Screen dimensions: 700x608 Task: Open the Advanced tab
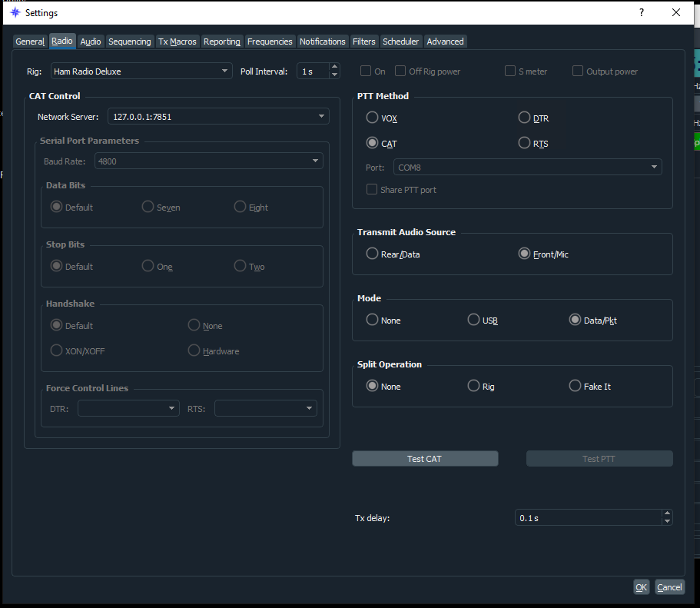coord(445,42)
